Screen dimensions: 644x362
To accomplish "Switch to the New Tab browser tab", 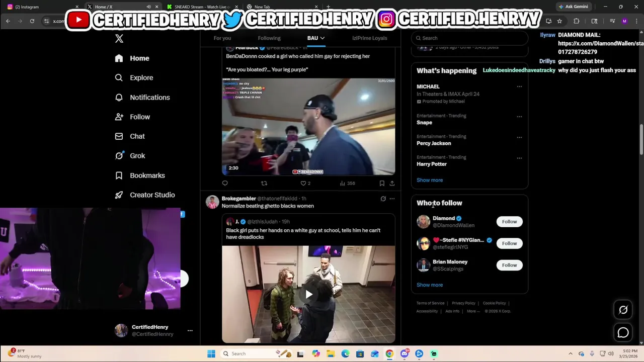I will (x=282, y=7).
